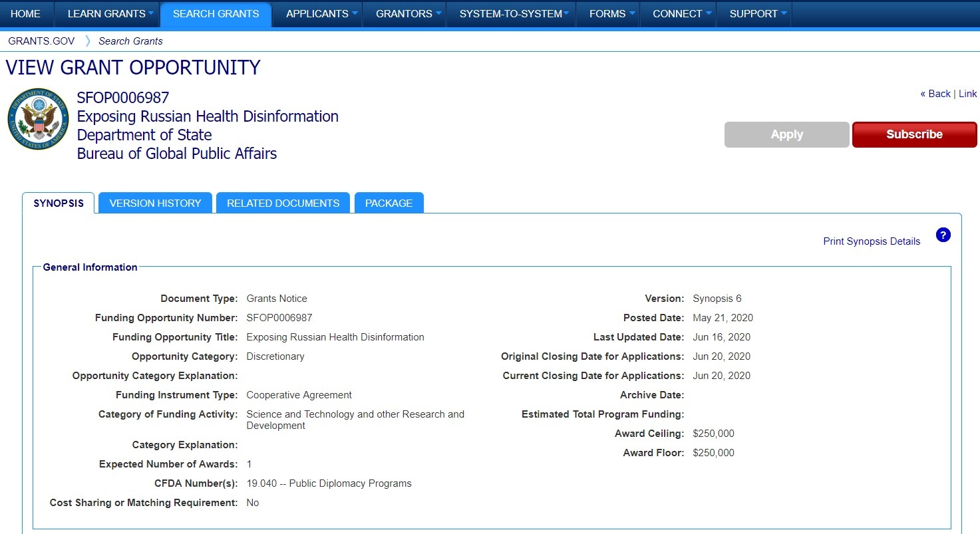Select the SYNOPSIS tab
This screenshot has width=980, height=534.
[59, 203]
